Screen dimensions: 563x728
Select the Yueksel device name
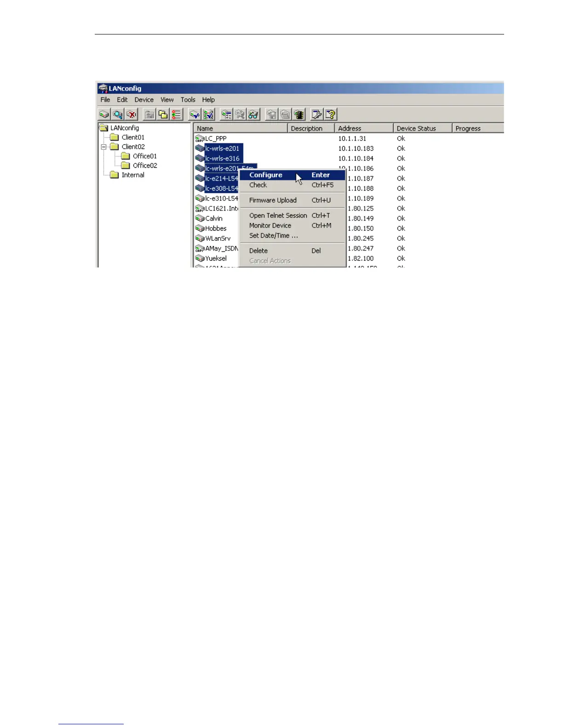pos(216,258)
